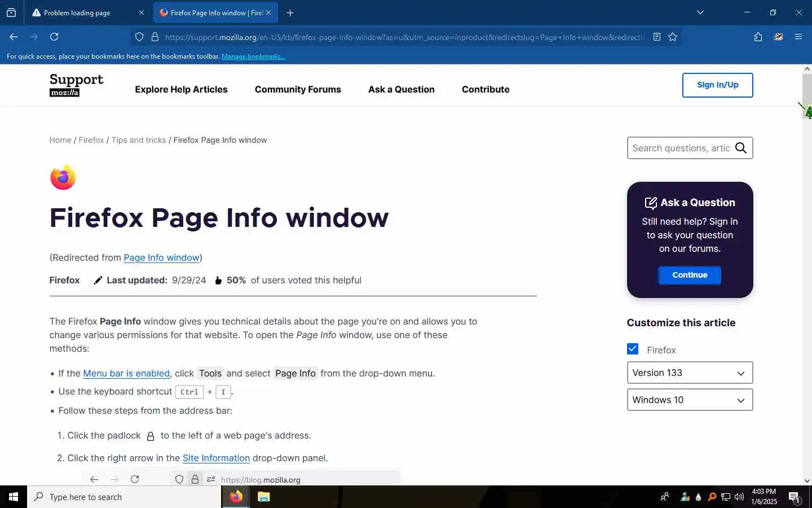This screenshot has height=508, width=812.
Task: Click the thumbs-up helpful vote icon
Action: coord(218,281)
